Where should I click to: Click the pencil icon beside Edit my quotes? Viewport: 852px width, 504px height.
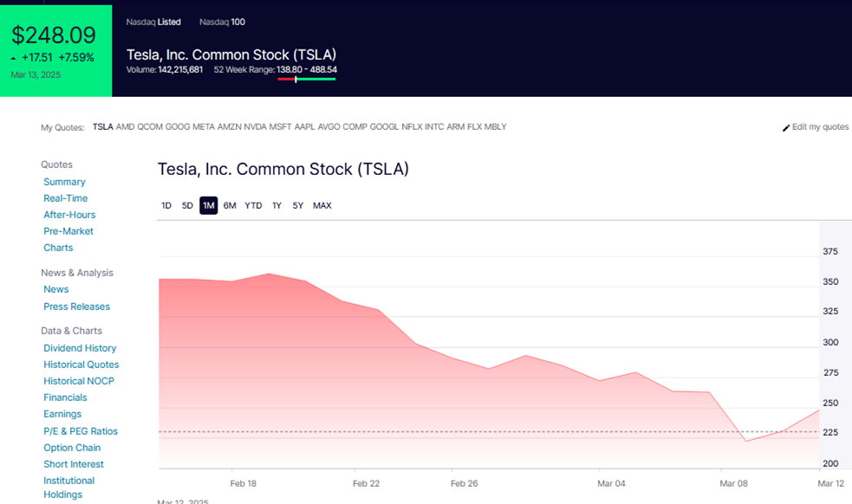pyautogui.click(x=786, y=127)
